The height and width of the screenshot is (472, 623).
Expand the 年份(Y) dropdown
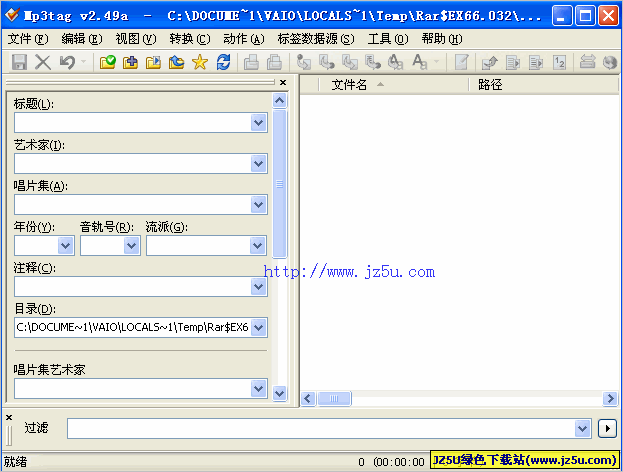point(66,246)
